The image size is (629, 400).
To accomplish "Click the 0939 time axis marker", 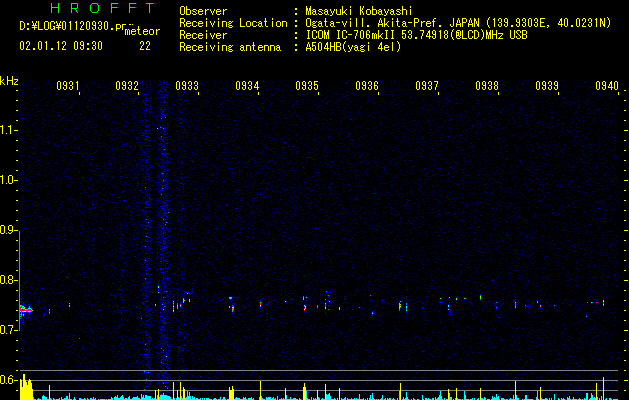I will [547, 86].
